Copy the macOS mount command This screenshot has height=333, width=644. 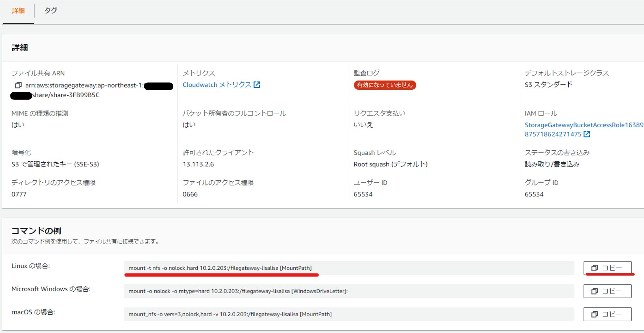point(607,314)
